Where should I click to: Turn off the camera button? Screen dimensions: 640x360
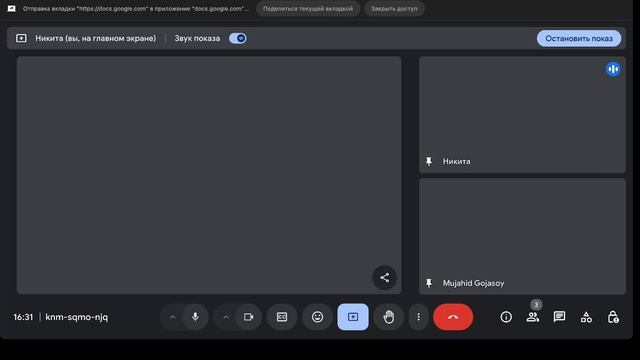coord(249,317)
